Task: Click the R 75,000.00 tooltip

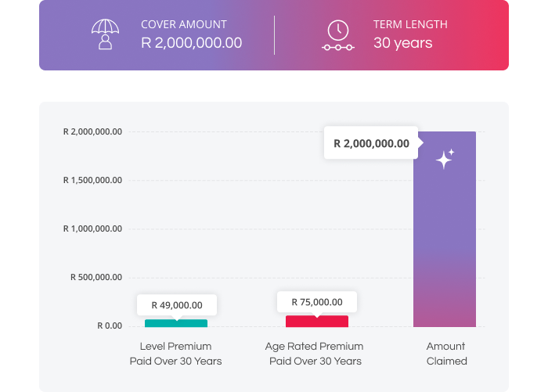Action: (316, 302)
